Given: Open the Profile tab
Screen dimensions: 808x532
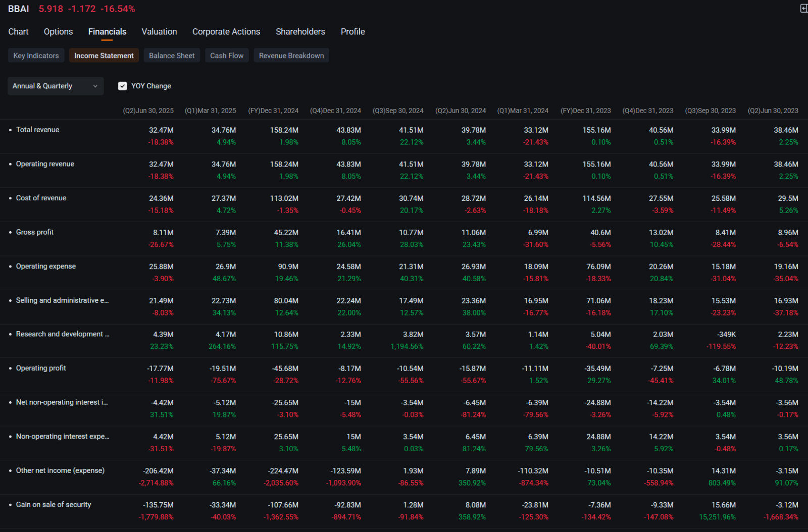Looking at the screenshot, I should click(x=352, y=31).
